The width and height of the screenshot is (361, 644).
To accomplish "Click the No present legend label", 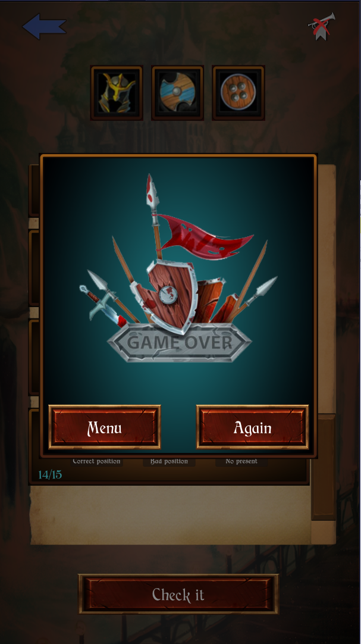I will [x=241, y=461].
